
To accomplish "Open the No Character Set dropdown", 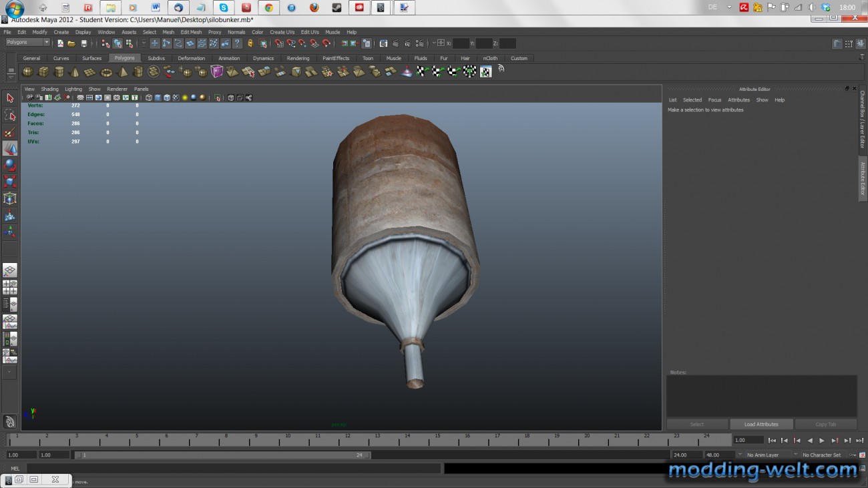I will [x=825, y=455].
